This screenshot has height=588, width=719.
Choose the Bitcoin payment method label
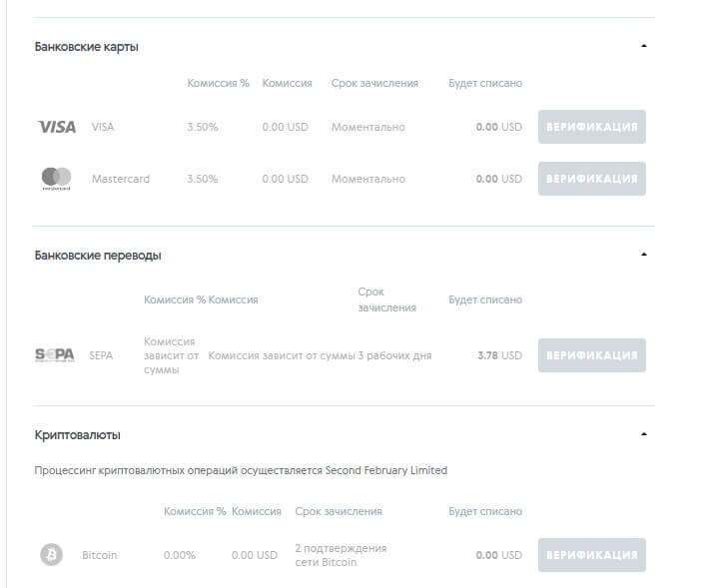(x=99, y=555)
